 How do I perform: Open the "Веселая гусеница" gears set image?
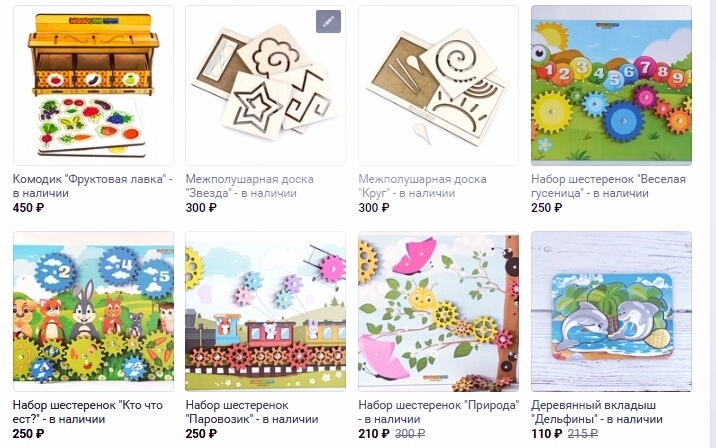(611, 85)
